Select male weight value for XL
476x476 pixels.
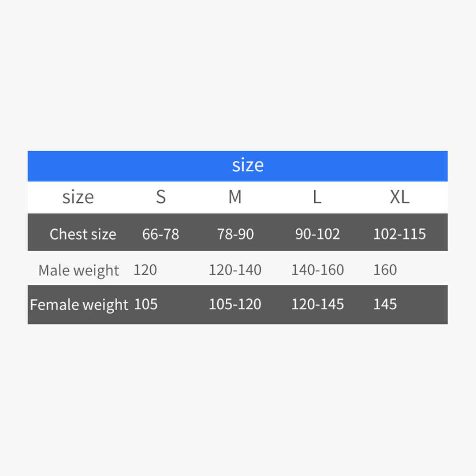(385, 270)
